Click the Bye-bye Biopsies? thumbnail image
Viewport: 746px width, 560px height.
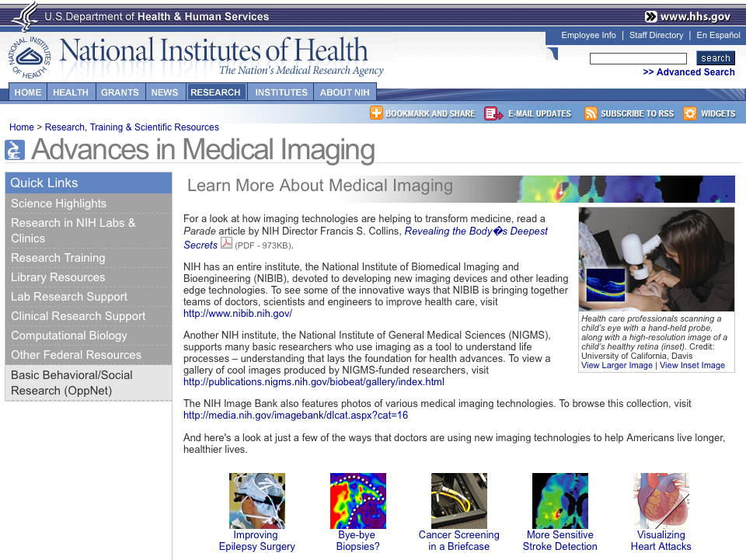click(357, 500)
